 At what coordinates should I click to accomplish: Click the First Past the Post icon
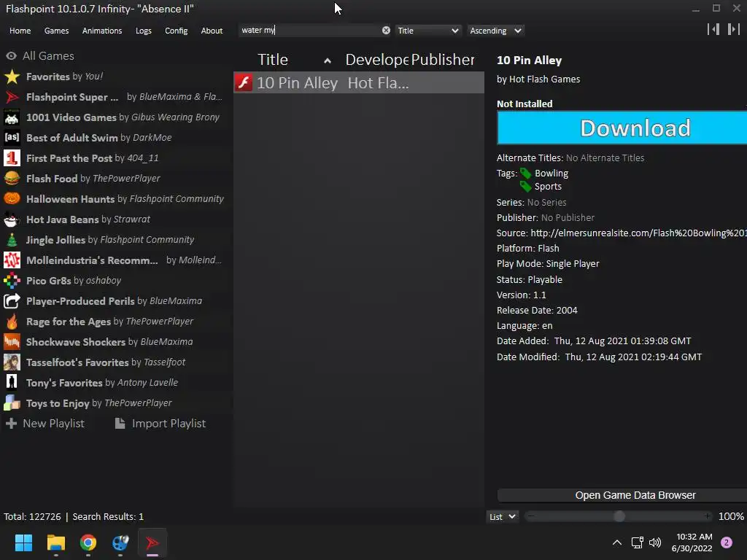coord(12,158)
